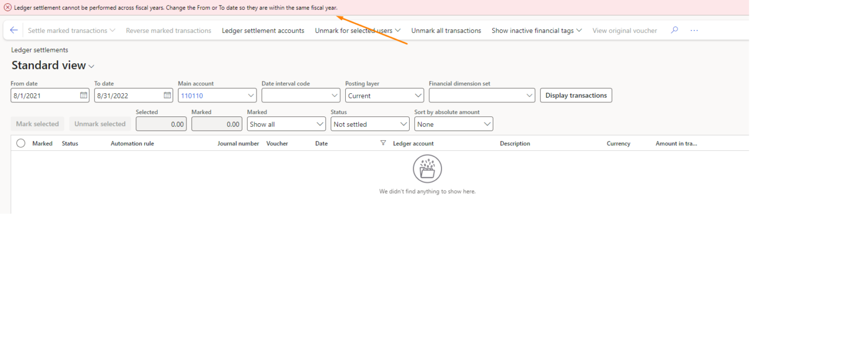Click the 110110 main account value

pos(192,96)
